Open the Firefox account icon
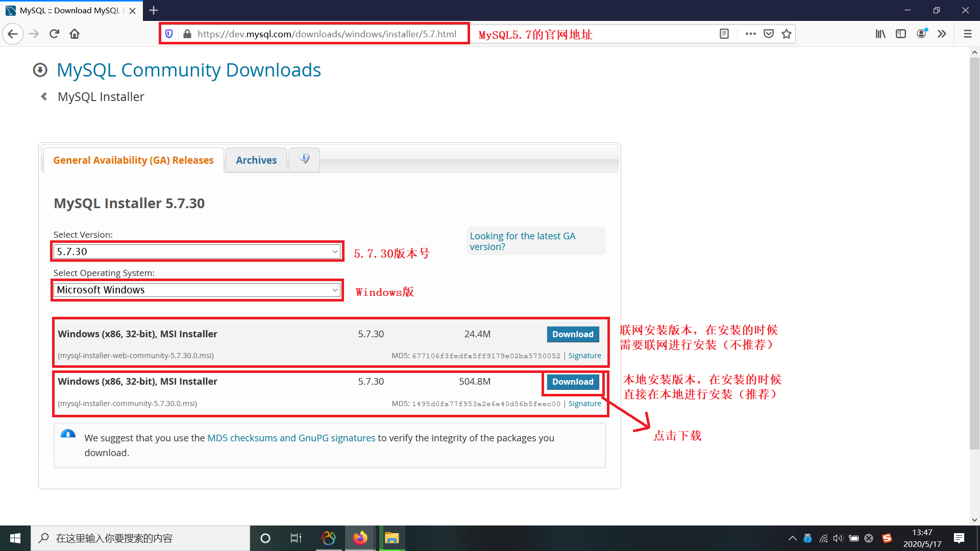Viewport: 980px width, 551px height. 922,34
